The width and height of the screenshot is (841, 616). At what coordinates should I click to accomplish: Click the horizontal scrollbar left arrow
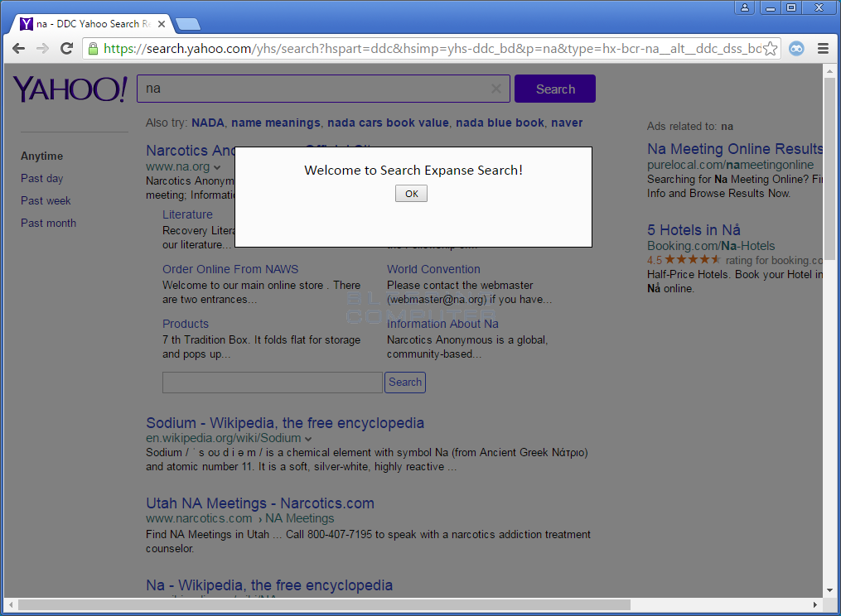tap(11, 604)
